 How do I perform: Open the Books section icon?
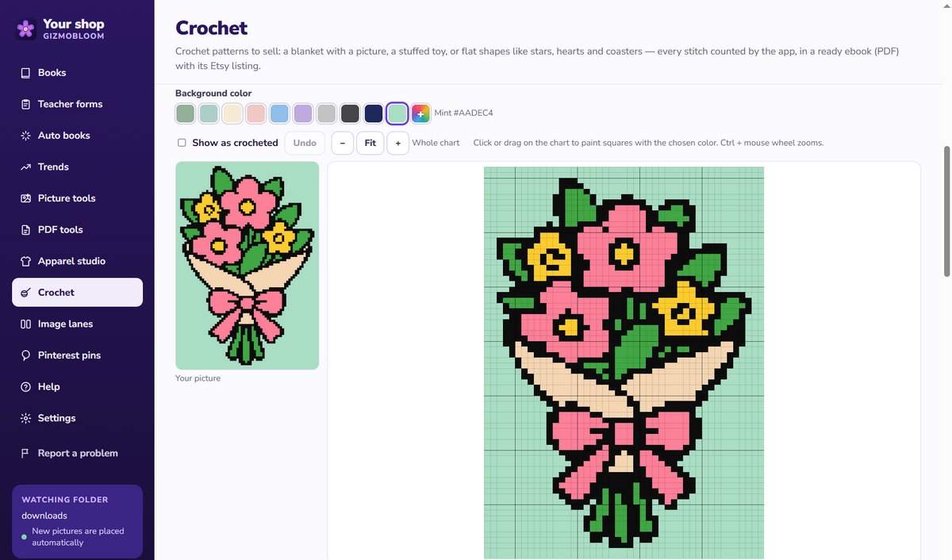tap(25, 73)
